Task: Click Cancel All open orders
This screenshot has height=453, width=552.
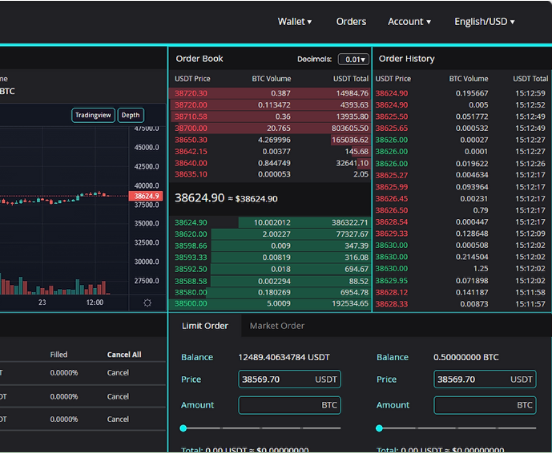Action: coord(124,354)
